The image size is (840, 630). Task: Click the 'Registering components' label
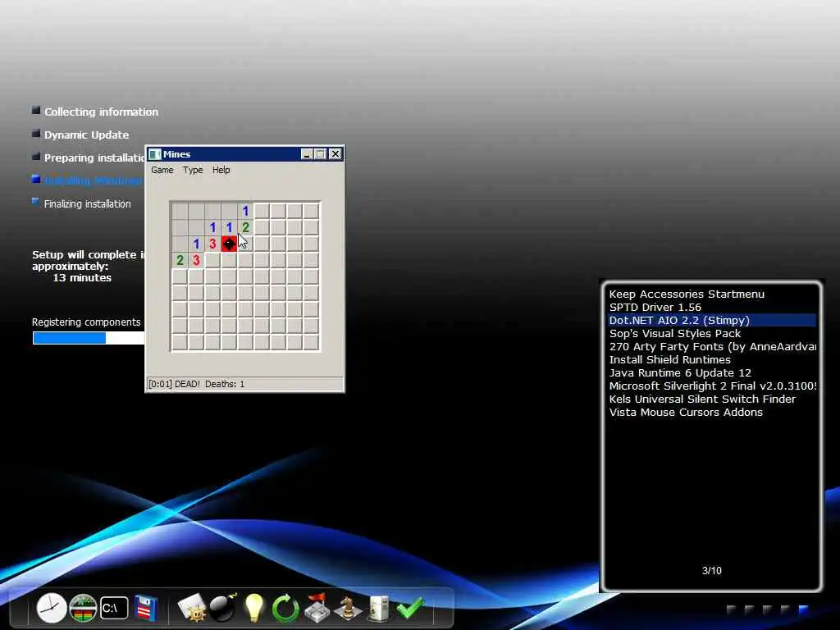[86, 322]
